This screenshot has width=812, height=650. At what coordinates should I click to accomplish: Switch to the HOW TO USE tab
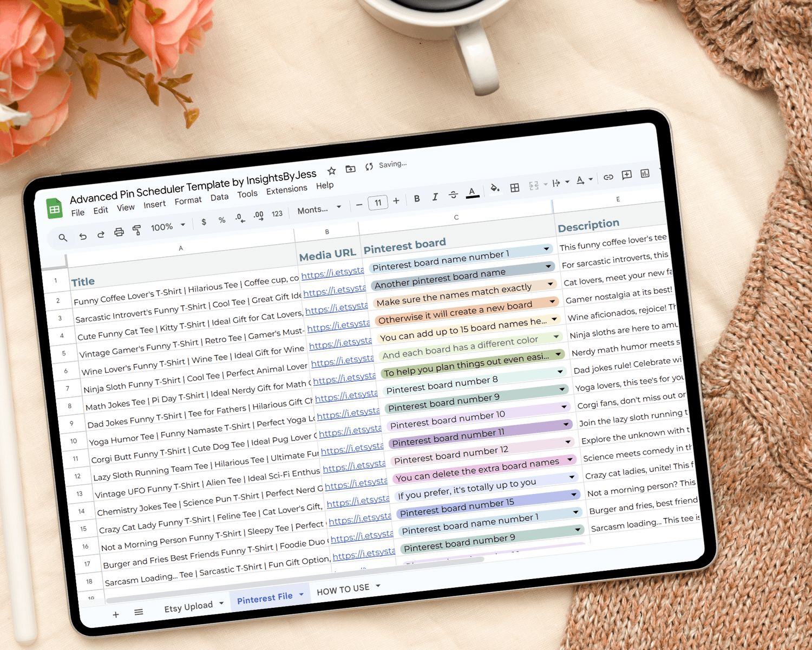343,589
